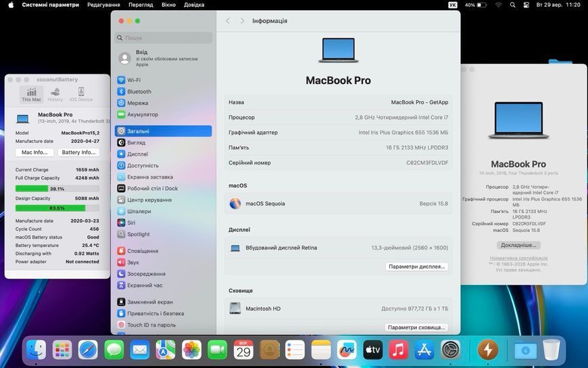
Task: Click Mac Info... button in coconutBattery
Action: click(34, 152)
